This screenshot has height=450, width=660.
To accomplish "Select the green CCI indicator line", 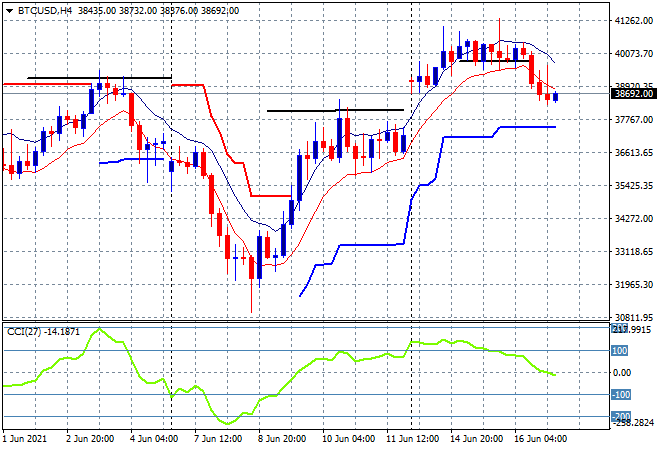I will (x=300, y=377).
